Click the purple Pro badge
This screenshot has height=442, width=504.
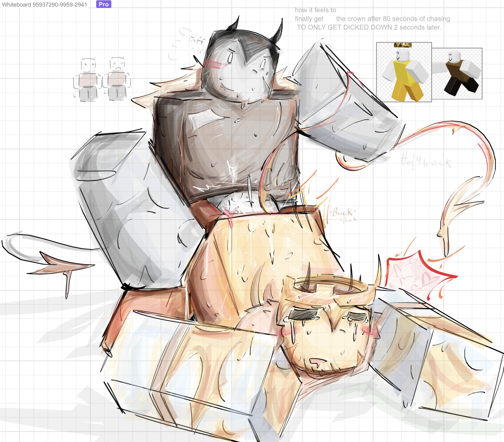tap(104, 4)
